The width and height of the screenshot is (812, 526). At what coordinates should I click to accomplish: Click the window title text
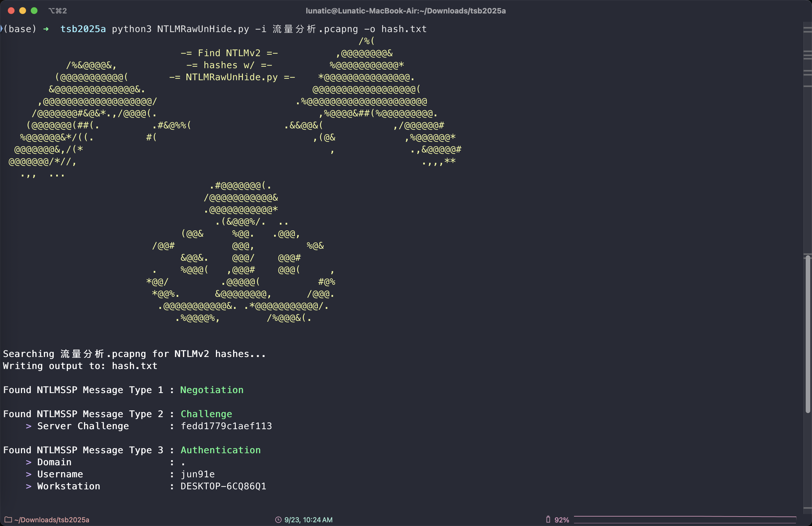[x=405, y=11]
